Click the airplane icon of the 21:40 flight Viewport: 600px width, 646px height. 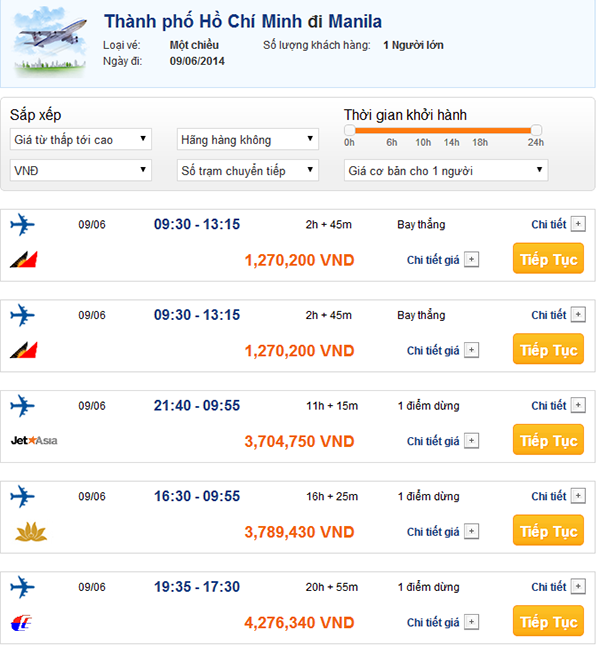tap(23, 406)
